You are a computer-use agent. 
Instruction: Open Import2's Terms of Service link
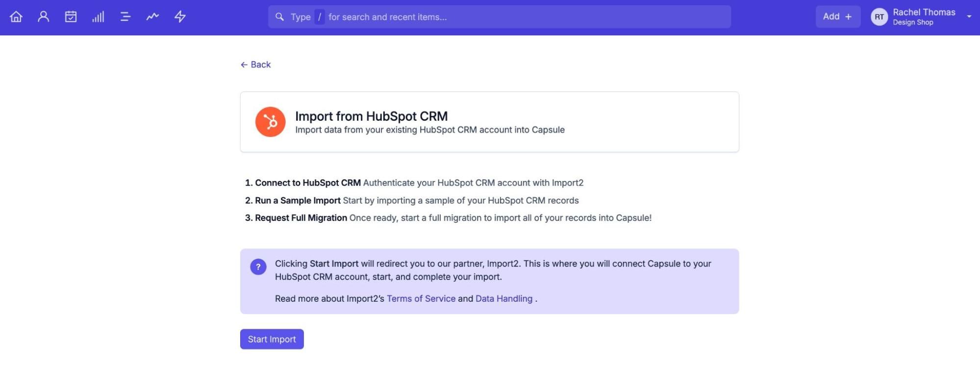(x=421, y=299)
